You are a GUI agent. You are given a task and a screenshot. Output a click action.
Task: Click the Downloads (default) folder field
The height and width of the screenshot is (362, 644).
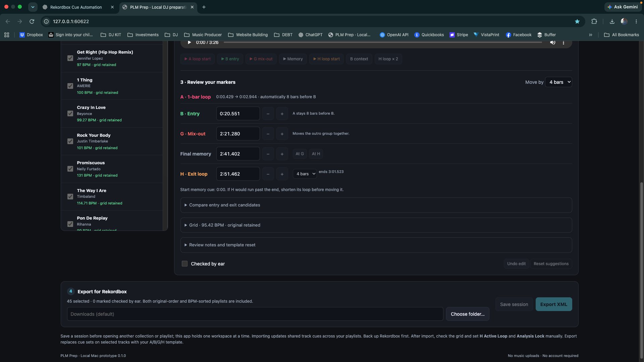(255, 314)
